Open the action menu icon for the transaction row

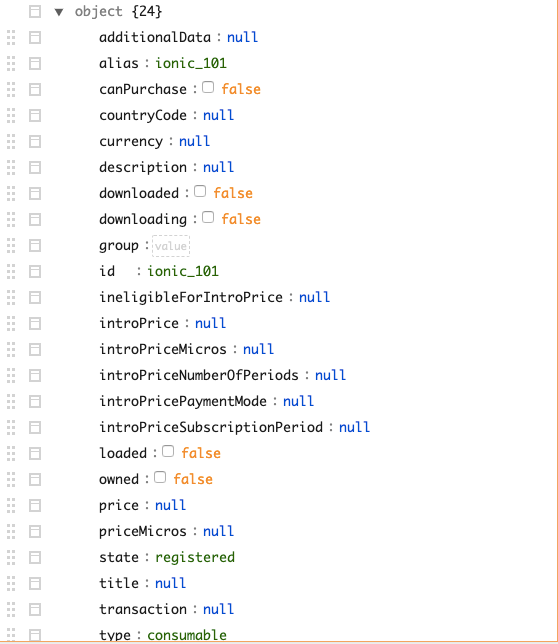point(35,610)
